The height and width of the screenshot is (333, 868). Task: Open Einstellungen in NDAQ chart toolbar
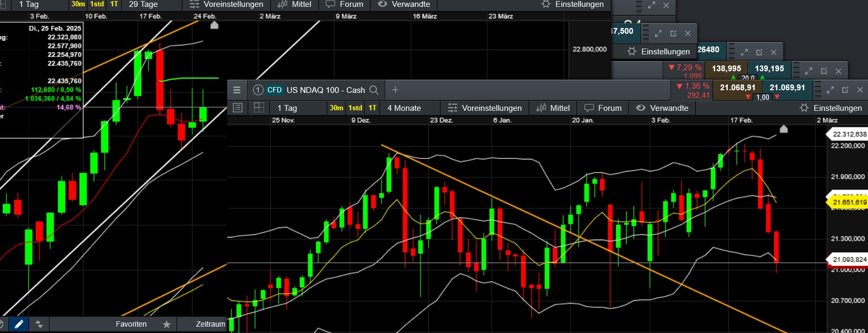(831, 108)
